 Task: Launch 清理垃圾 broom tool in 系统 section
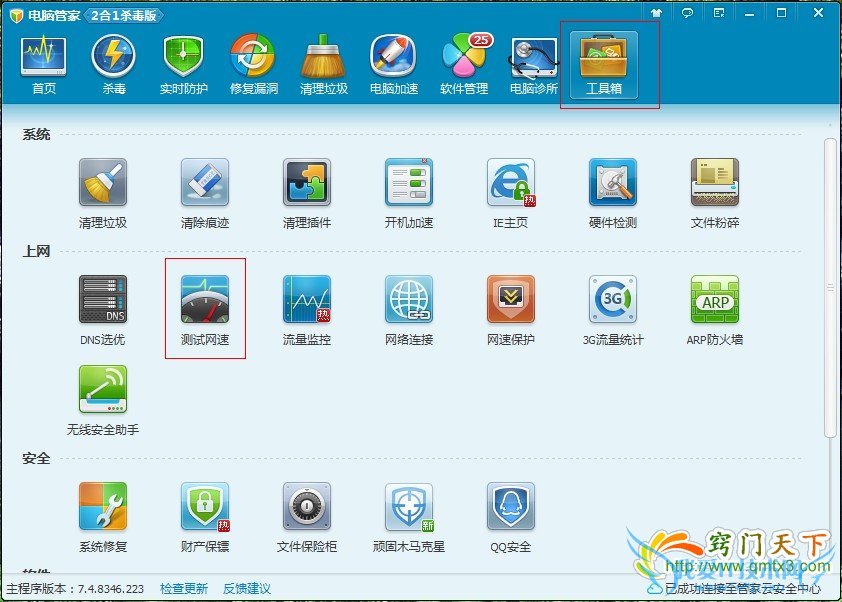(103, 194)
